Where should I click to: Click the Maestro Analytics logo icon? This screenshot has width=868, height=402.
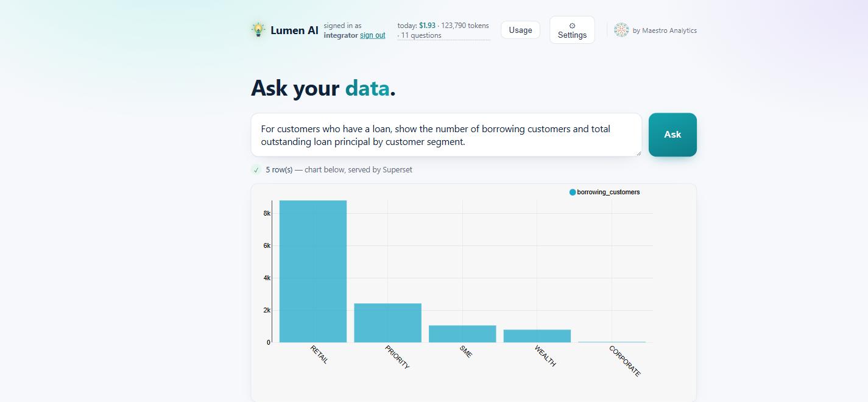(621, 30)
